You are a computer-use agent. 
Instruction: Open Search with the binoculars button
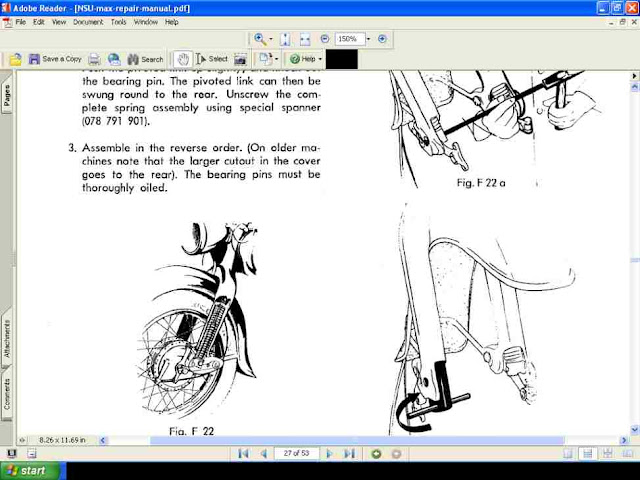click(x=145, y=60)
